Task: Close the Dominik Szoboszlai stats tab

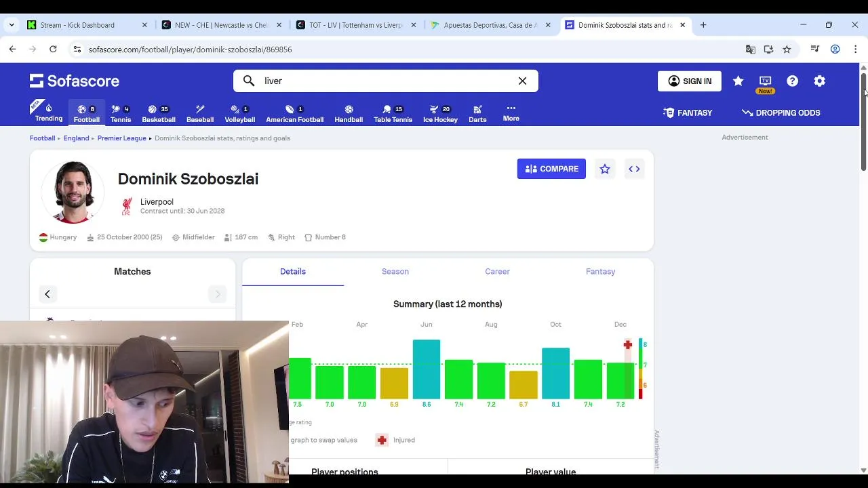Action: point(682,25)
